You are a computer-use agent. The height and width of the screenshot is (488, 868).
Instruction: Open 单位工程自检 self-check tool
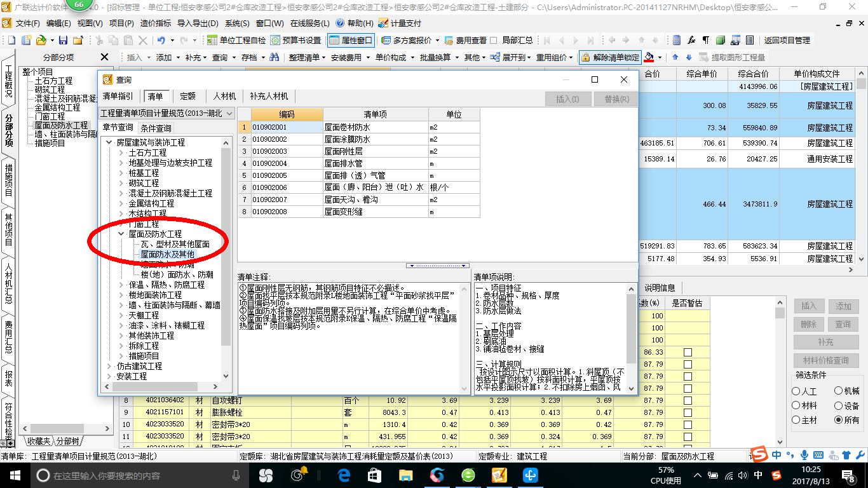236,40
